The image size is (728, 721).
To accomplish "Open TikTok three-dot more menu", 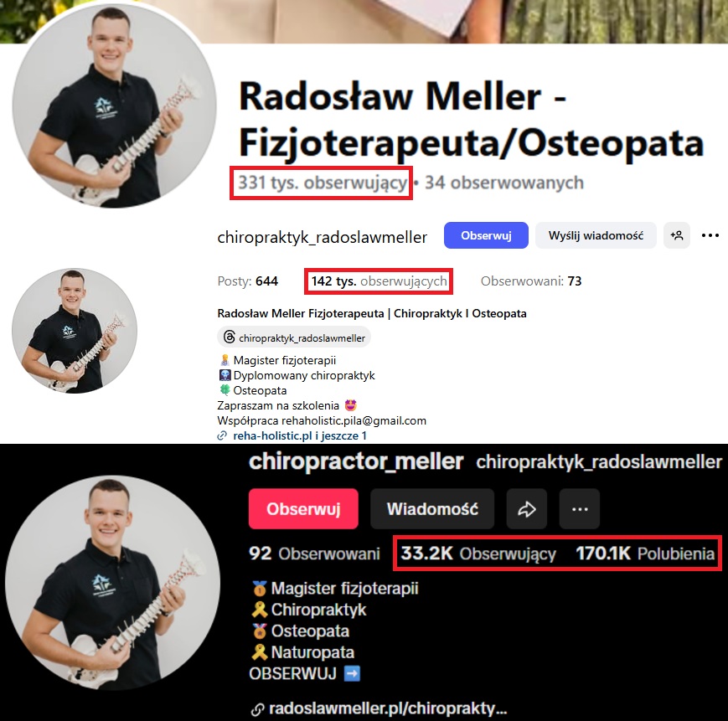I will coord(580,509).
